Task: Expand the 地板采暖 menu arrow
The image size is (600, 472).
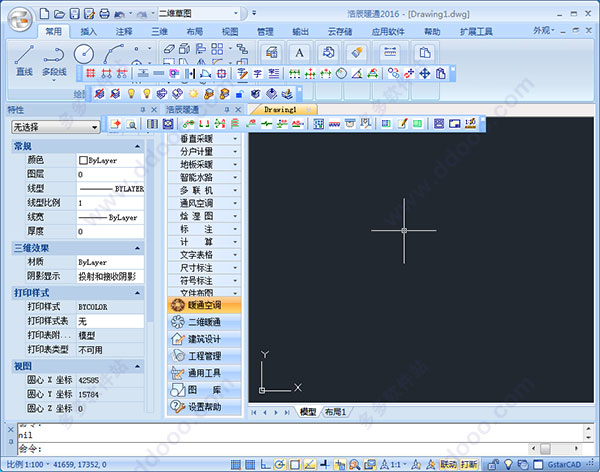Action: pyautogui.click(x=235, y=165)
